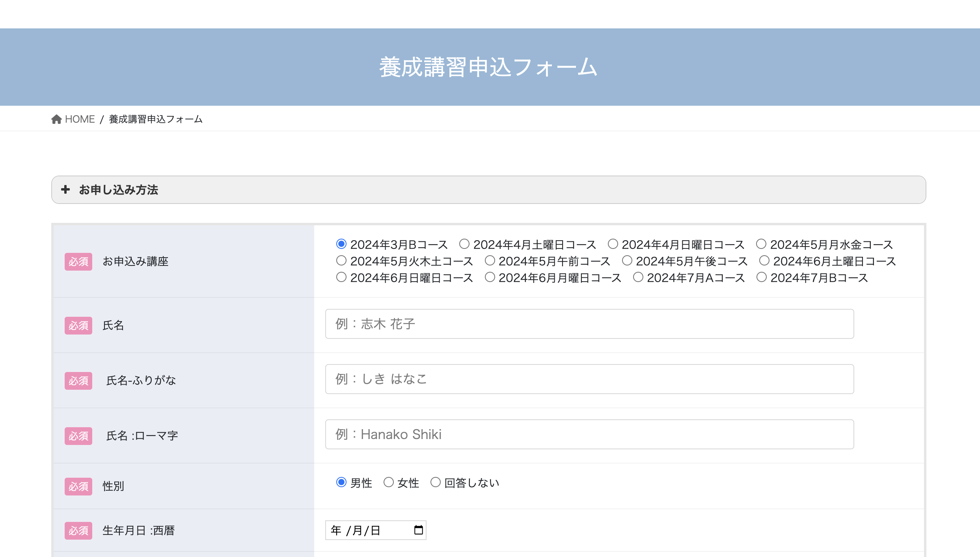Select 2024年4月土曜日コース radio option
This screenshot has width=980, height=557.
pyautogui.click(x=464, y=244)
